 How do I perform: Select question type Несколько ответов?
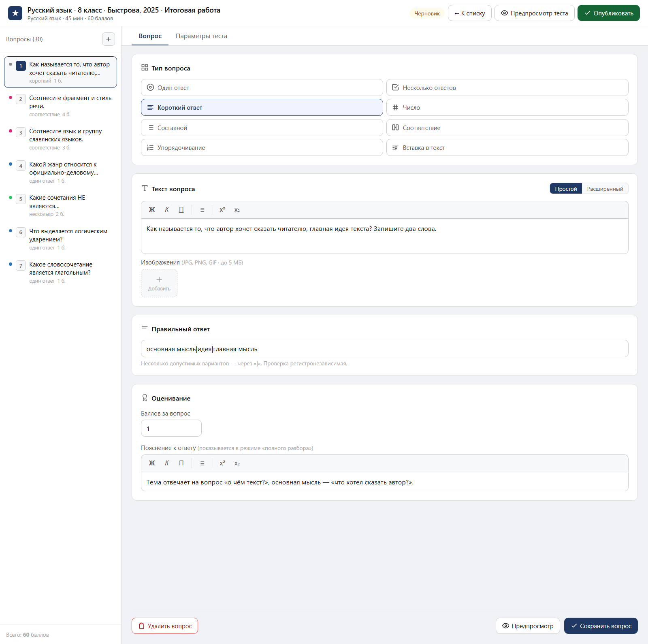coord(507,87)
